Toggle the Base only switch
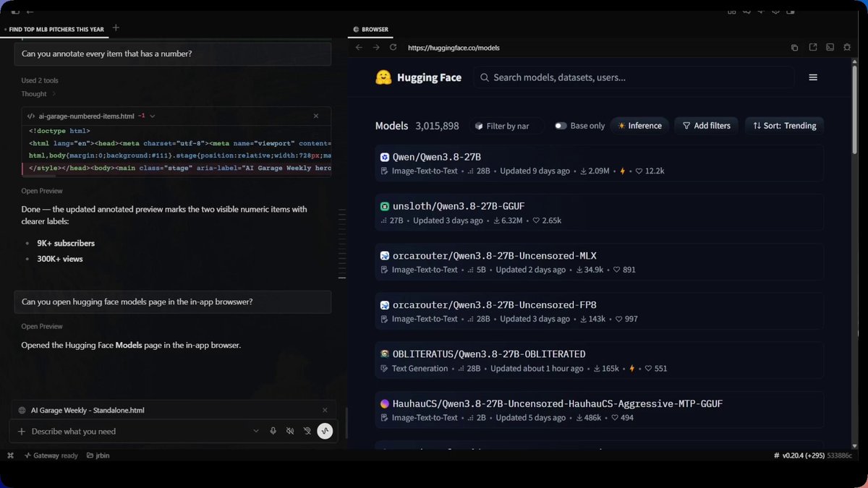868x488 pixels. (x=561, y=126)
